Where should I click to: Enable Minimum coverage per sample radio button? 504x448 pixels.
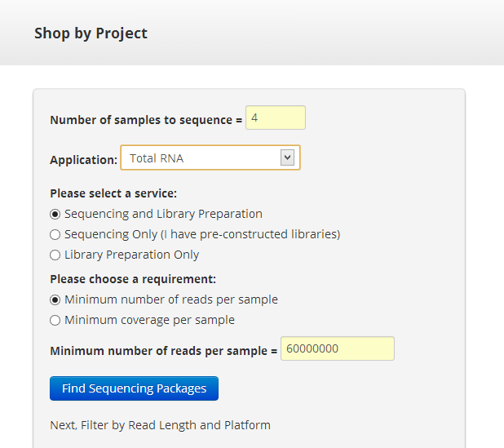(x=55, y=320)
